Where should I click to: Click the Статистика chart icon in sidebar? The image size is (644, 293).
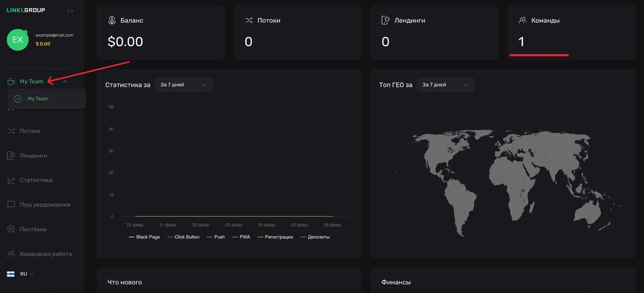11,180
